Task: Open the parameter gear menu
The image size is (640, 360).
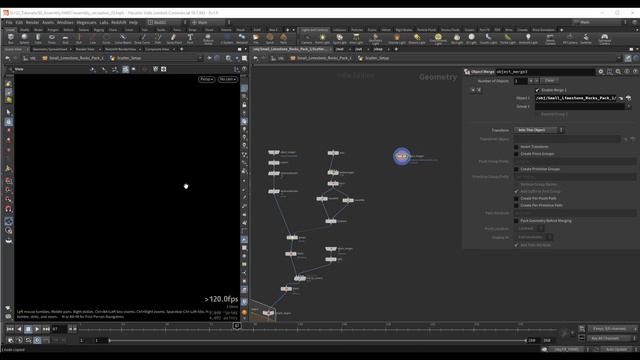Action: tap(601, 71)
